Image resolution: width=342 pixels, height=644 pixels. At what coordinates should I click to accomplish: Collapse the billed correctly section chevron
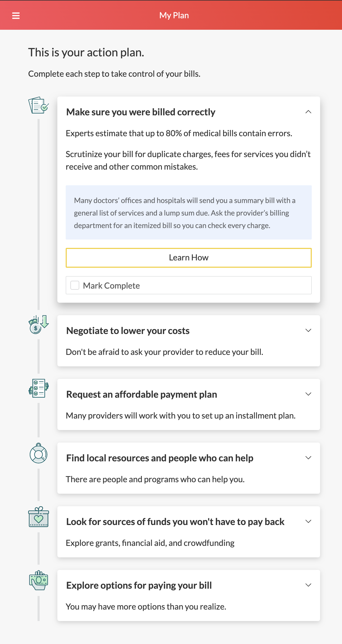click(x=308, y=112)
